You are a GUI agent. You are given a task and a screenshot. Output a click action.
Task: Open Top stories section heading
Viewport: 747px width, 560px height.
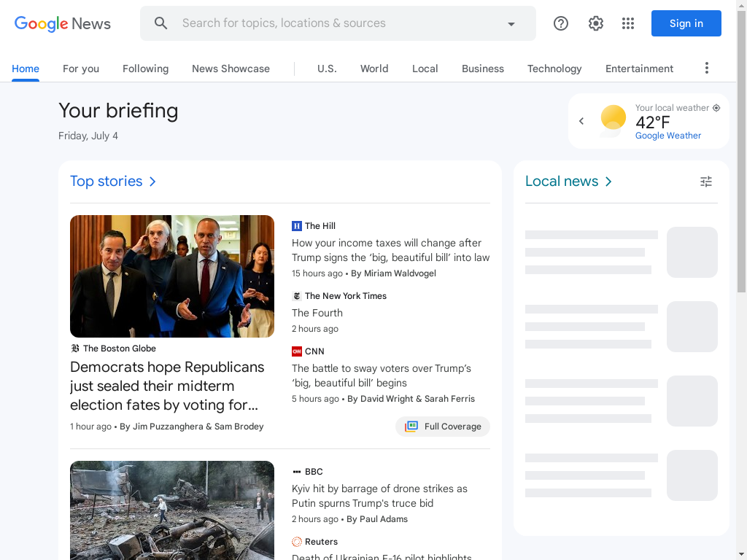(x=113, y=182)
